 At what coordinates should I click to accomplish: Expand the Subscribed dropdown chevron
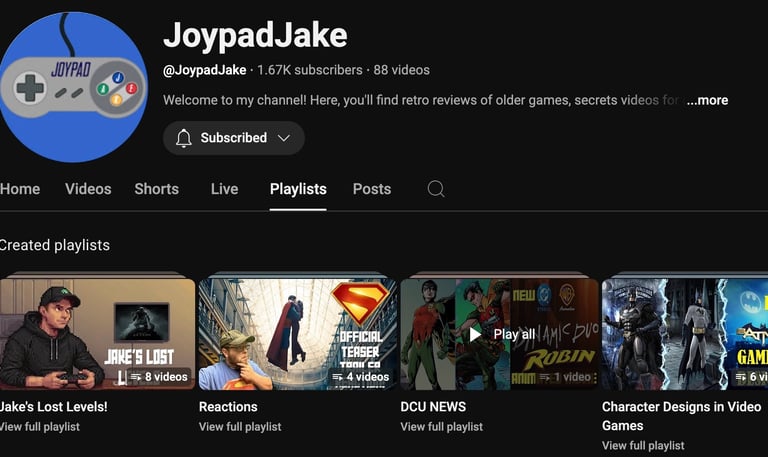pyautogui.click(x=284, y=138)
